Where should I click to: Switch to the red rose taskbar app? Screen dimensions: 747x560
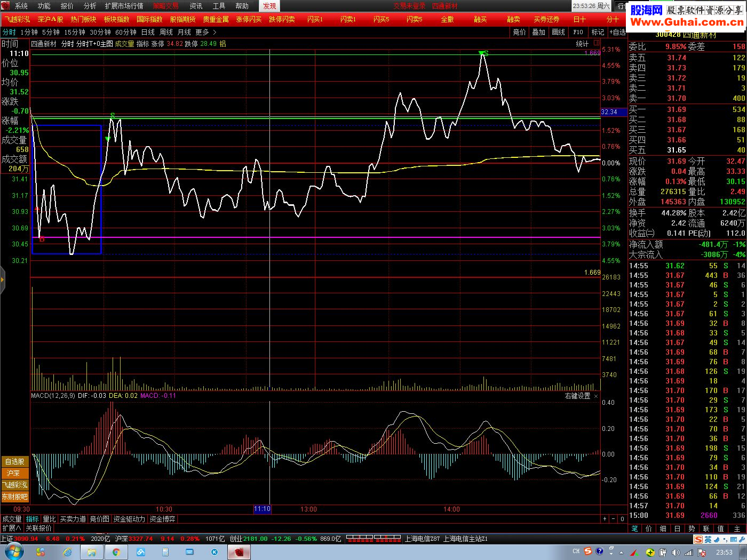(239, 553)
